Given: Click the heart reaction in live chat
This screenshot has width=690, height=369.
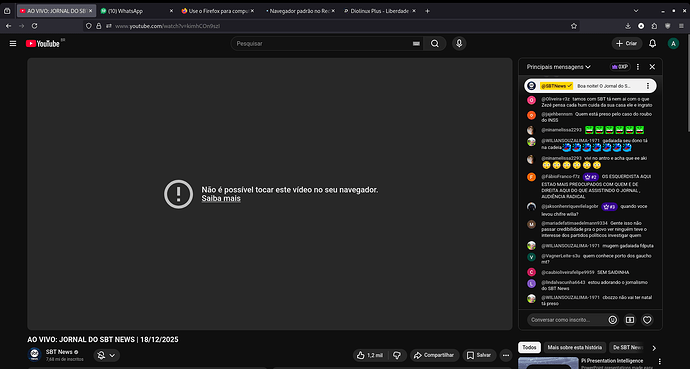Looking at the screenshot, I should click(647, 320).
